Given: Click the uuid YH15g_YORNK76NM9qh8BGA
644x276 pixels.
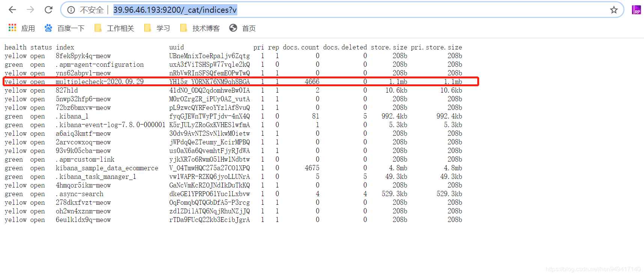Looking at the screenshot, I should (210, 82).
